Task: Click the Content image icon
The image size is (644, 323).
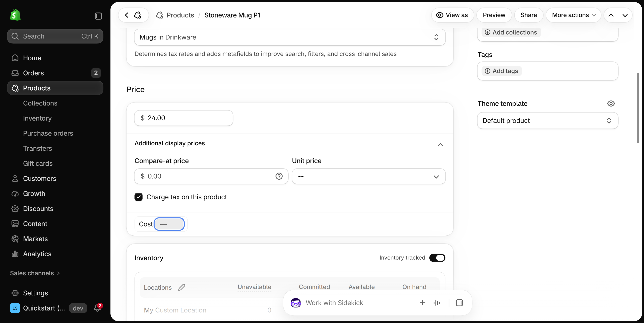Action: pyautogui.click(x=15, y=224)
